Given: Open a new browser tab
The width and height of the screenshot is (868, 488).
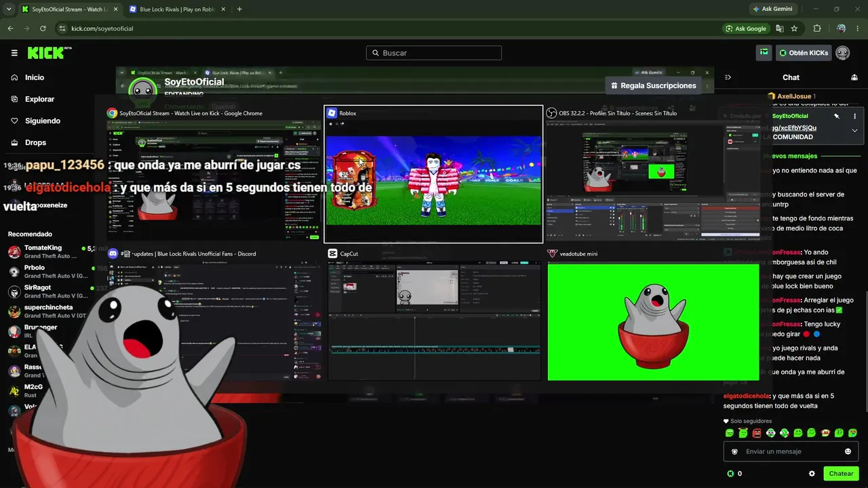Looking at the screenshot, I should click(239, 9).
